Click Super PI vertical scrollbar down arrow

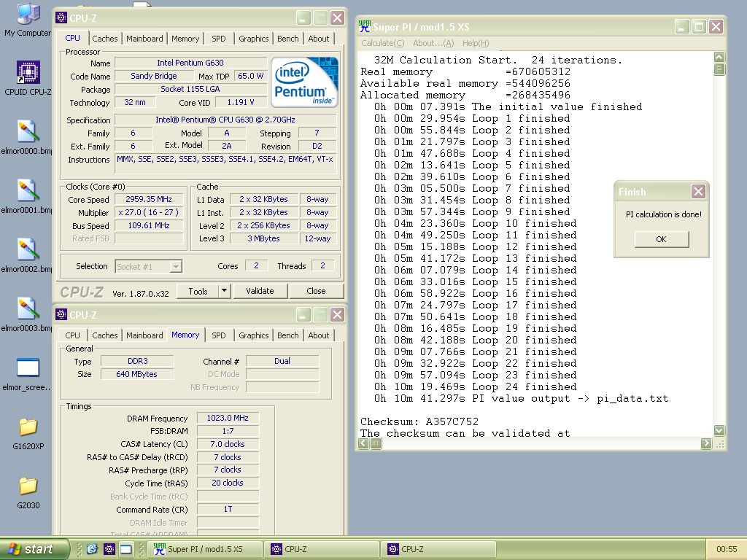pyautogui.click(x=719, y=430)
